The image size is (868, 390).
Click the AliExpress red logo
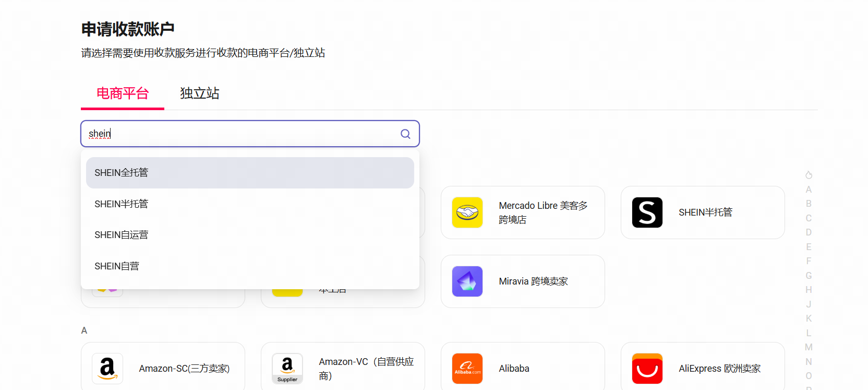[x=647, y=369]
